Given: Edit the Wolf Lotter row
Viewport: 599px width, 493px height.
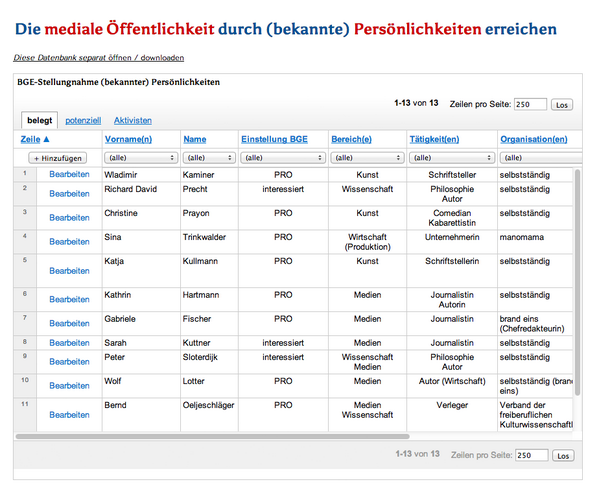Looking at the screenshot, I should coord(69,386).
